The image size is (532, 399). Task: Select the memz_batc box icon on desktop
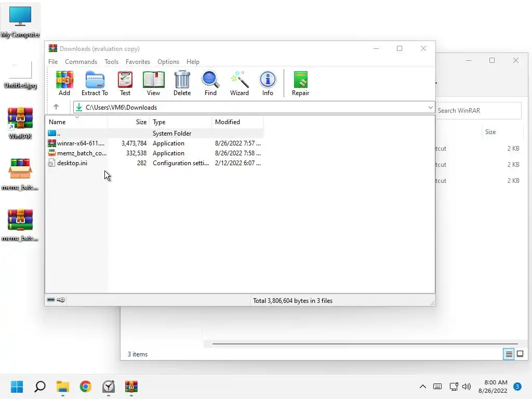click(20, 174)
